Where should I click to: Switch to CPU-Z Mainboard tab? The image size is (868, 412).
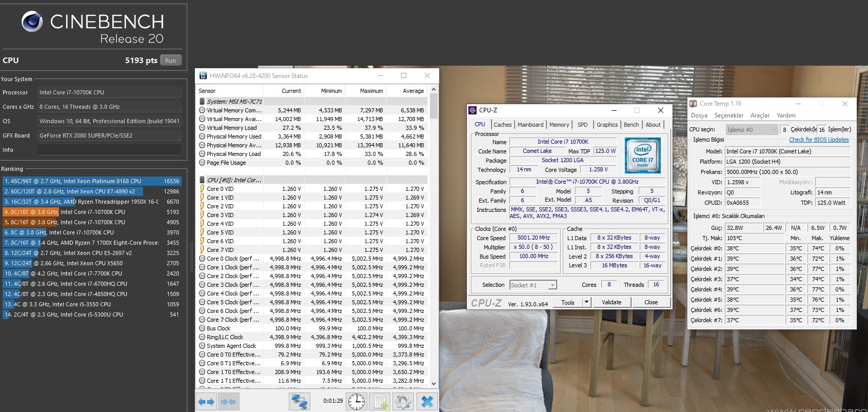[530, 125]
